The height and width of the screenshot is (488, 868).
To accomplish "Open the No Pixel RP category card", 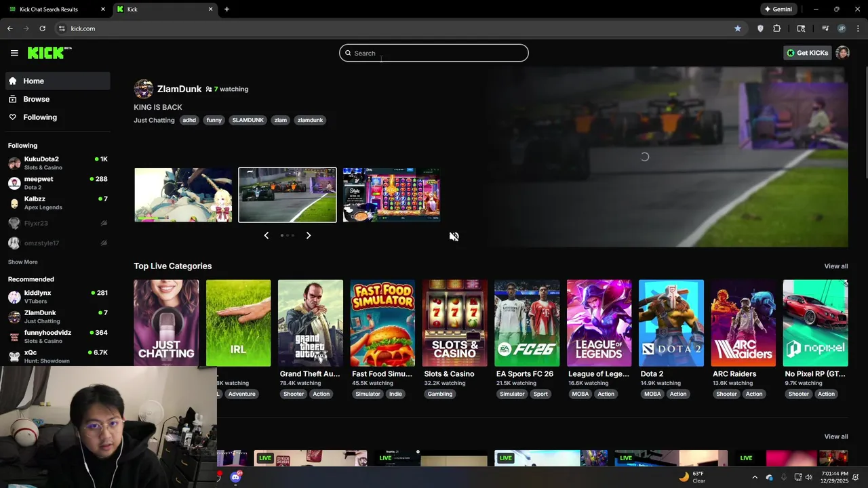I will click(x=815, y=323).
